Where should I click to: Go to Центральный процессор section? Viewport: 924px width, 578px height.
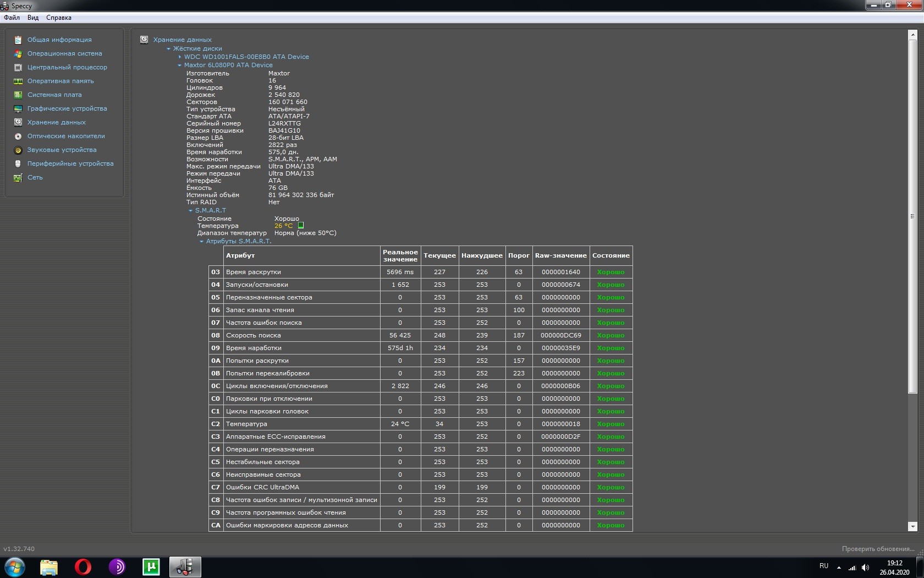click(x=67, y=67)
